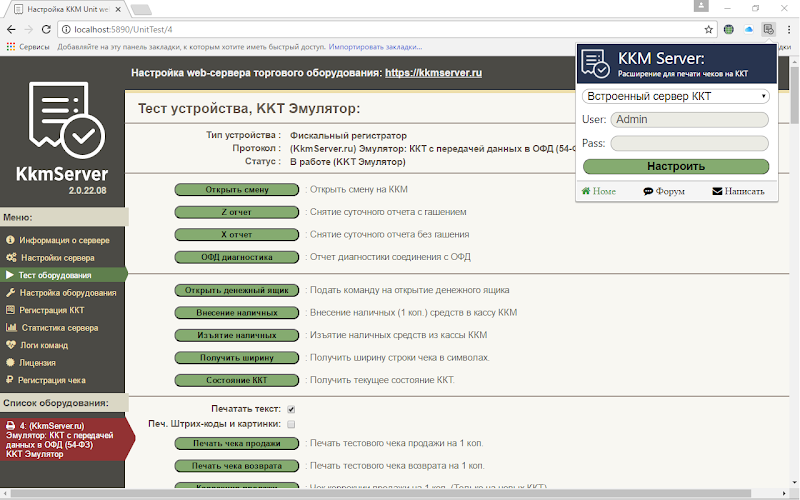The image size is (800, 500).
Task: Click the green globe extension icon
Action: click(729, 30)
